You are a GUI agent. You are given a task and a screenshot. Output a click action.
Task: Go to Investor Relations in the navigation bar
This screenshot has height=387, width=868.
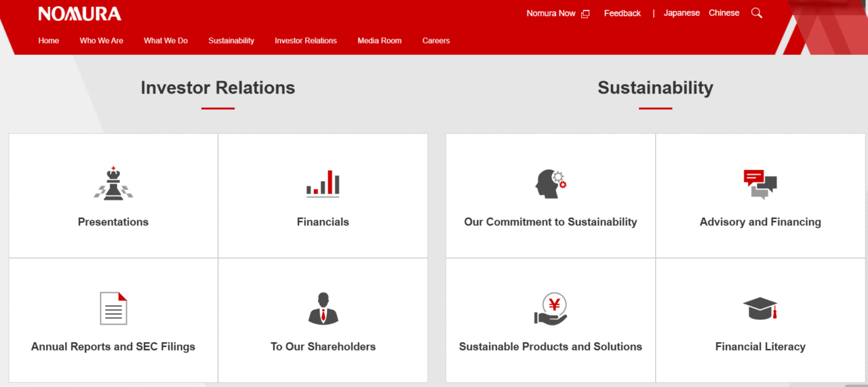pyautogui.click(x=306, y=41)
